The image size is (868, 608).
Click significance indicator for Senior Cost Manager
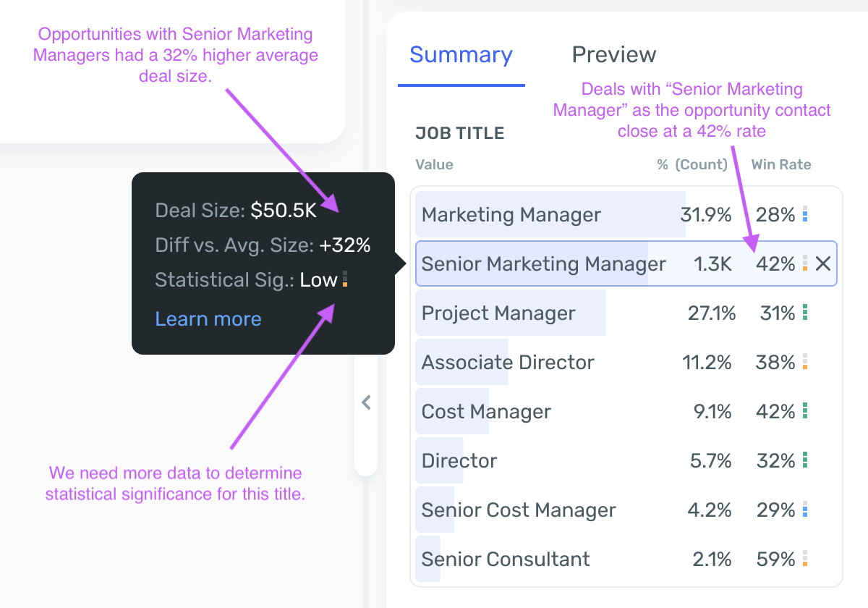(x=805, y=510)
